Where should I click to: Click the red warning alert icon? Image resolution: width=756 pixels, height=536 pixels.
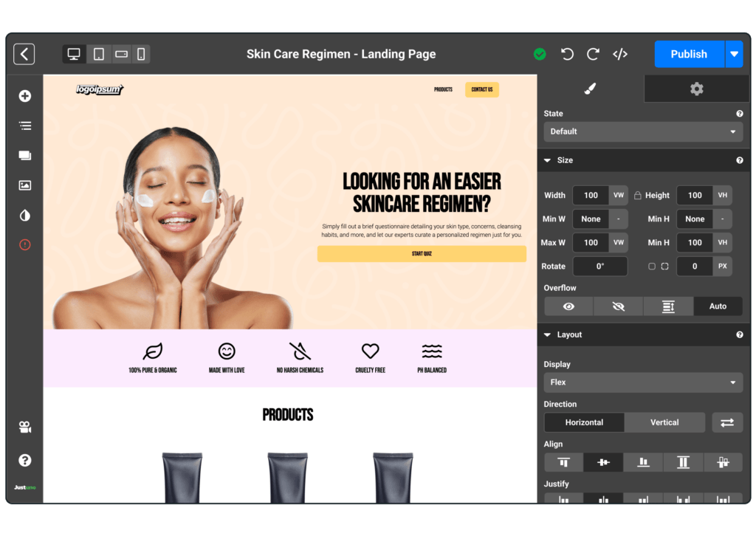tap(25, 244)
